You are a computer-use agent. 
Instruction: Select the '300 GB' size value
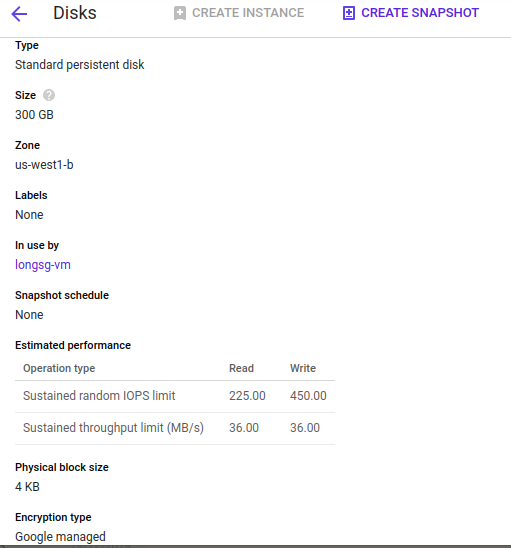(34, 115)
